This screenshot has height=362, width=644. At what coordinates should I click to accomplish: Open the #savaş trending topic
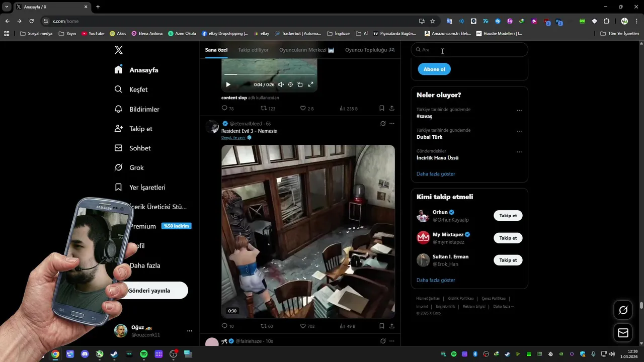point(424,116)
